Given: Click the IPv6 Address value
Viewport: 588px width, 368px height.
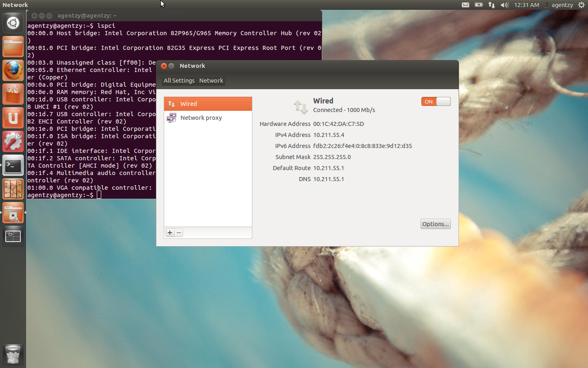Looking at the screenshot, I should 363,146.
